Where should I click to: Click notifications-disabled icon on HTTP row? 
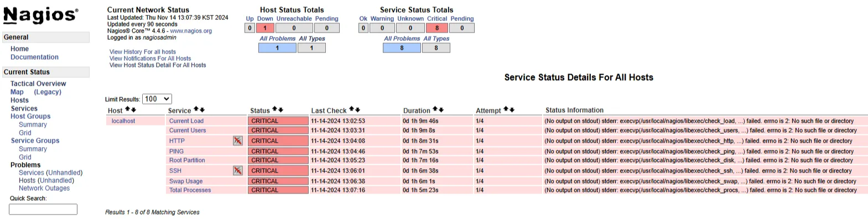[238, 140]
